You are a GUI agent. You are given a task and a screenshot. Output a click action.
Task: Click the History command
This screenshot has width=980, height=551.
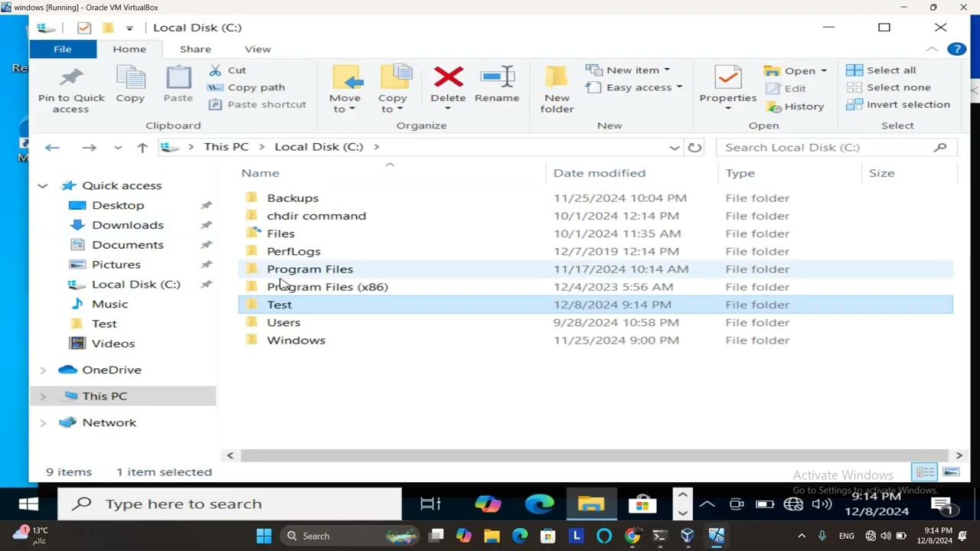795,106
